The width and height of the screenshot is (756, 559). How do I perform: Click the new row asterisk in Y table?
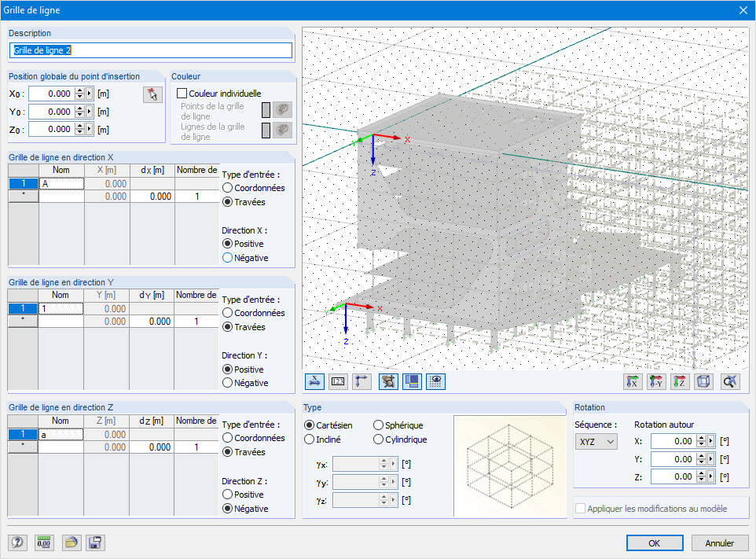click(23, 322)
